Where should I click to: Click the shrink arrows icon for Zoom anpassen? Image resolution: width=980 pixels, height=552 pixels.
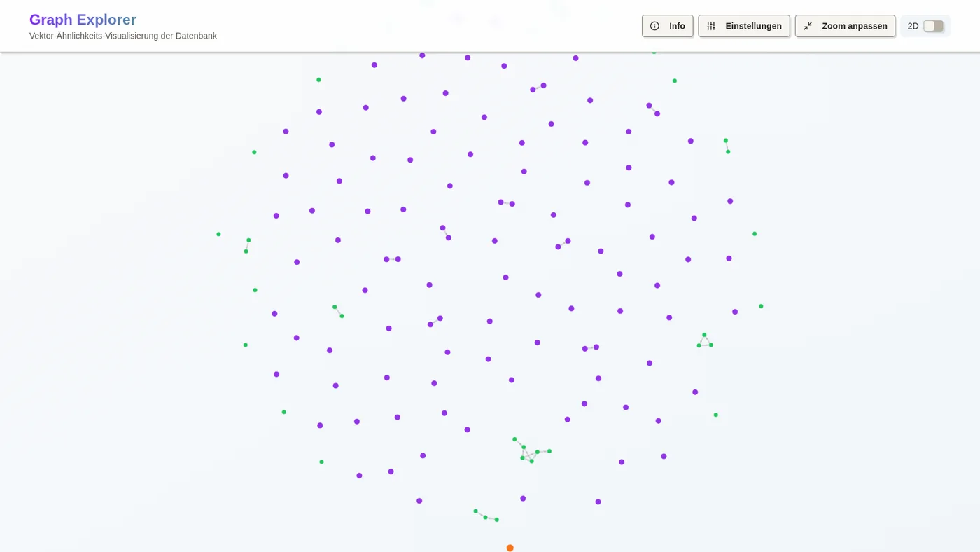point(808,26)
